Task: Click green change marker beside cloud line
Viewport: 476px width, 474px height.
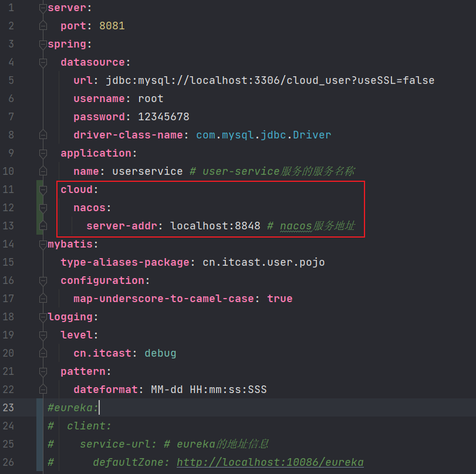Action: pos(39,189)
